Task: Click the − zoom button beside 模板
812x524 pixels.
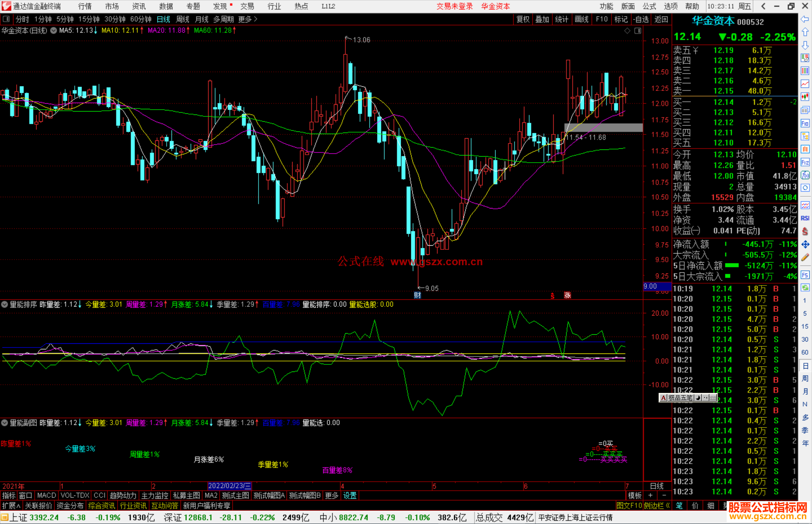Action: pyautogui.click(x=664, y=495)
